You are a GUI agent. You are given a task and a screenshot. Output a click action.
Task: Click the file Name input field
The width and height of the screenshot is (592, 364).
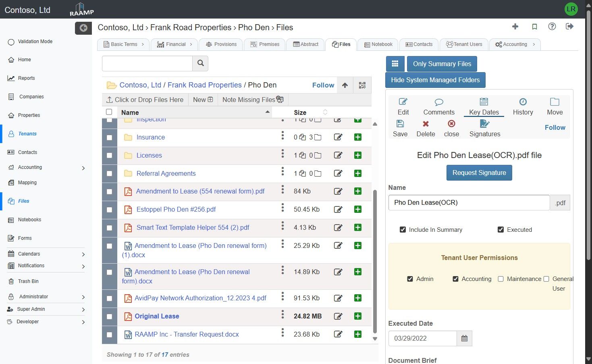pos(469,203)
